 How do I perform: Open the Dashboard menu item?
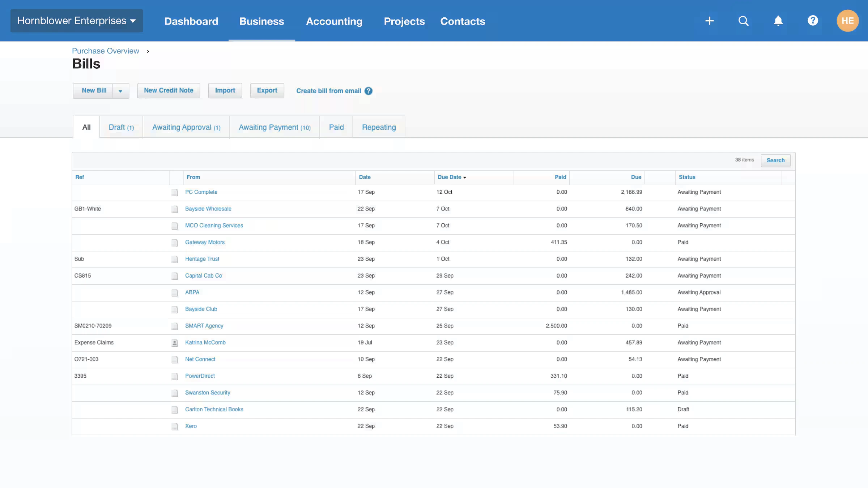point(191,21)
